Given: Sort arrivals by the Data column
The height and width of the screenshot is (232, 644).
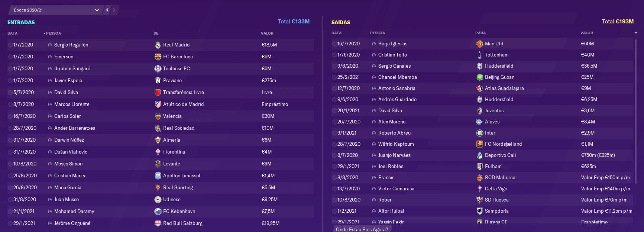Looking at the screenshot, I should (13, 33).
